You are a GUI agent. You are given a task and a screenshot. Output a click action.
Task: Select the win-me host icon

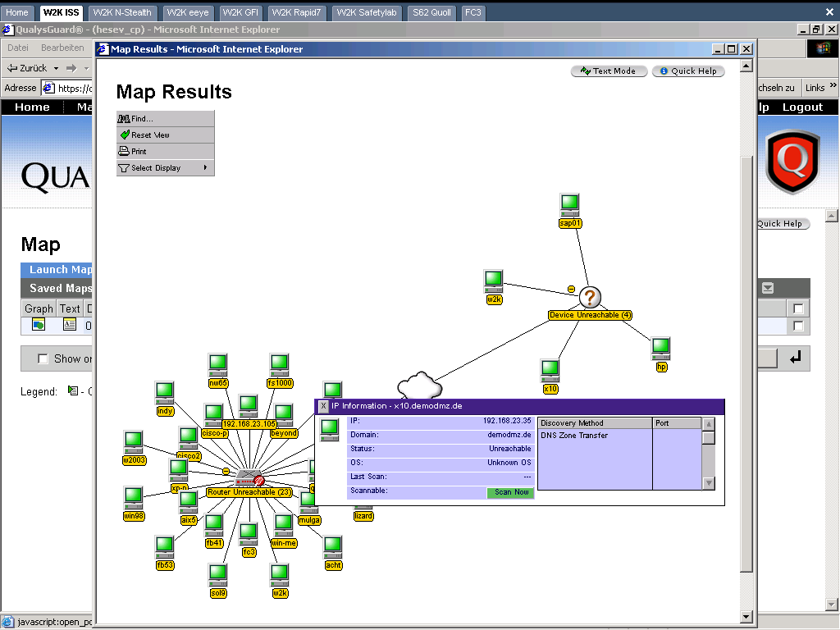pyautogui.click(x=283, y=525)
